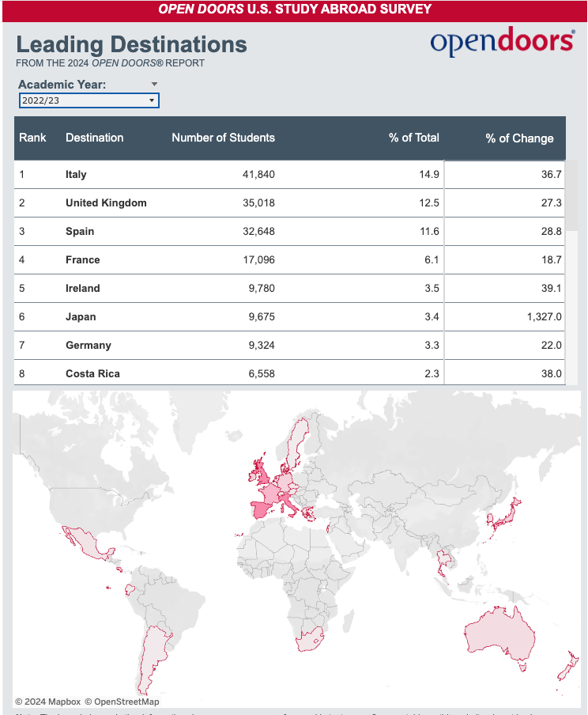Image resolution: width=588 pixels, height=715 pixels.
Task: Click rank number 1 cell
Action: [22, 175]
